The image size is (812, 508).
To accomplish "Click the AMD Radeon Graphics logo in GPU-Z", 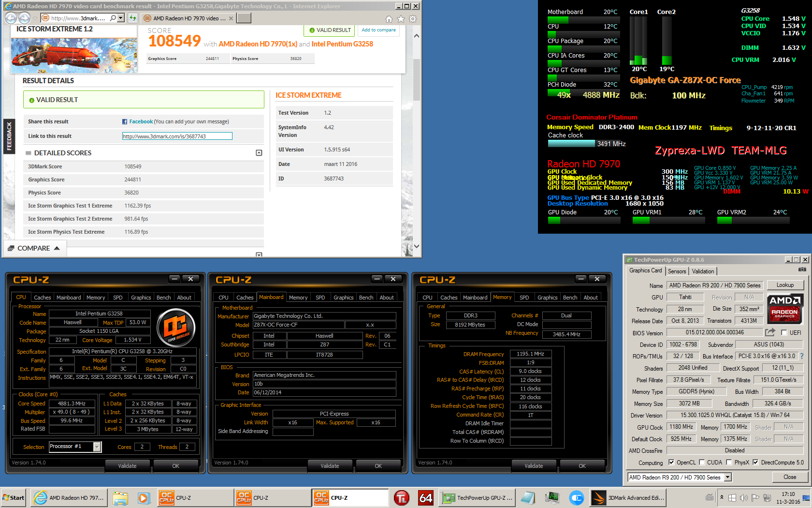I will tap(785, 308).
